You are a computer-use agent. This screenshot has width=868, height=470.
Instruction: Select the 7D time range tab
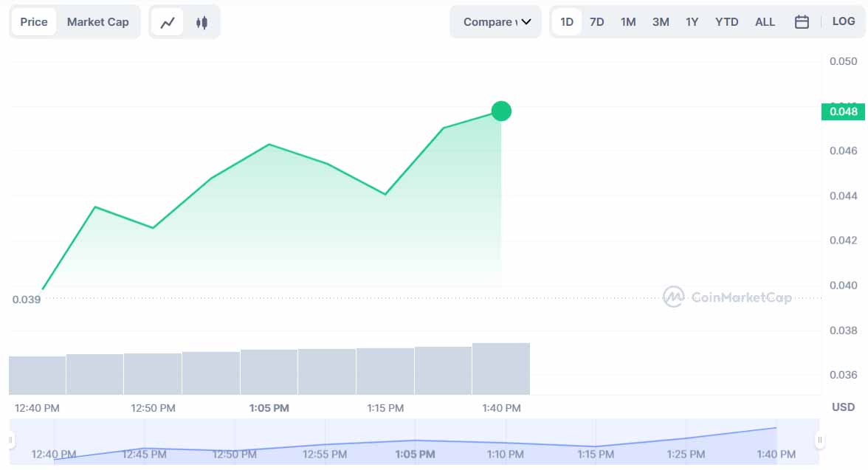[596, 22]
